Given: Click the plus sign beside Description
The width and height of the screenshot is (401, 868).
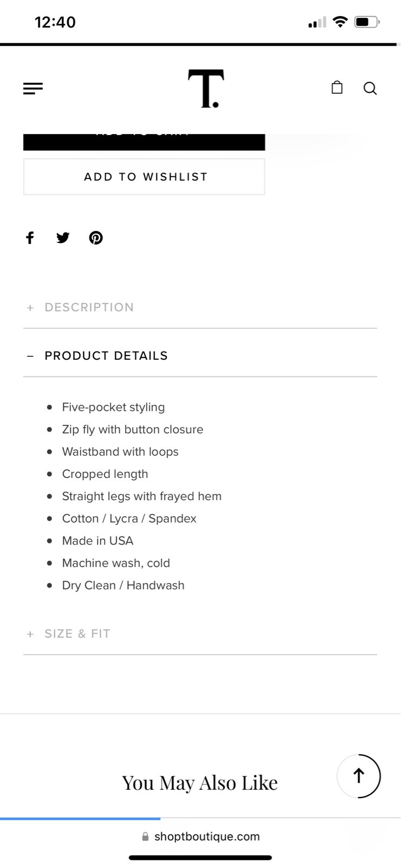Looking at the screenshot, I should 30,308.
